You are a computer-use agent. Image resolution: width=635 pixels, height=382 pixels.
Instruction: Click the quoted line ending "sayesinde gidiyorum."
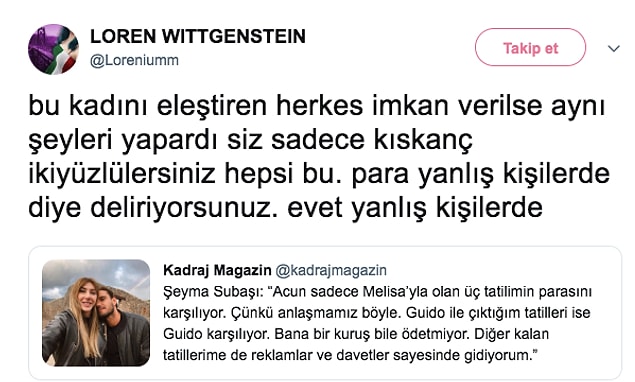point(350,355)
